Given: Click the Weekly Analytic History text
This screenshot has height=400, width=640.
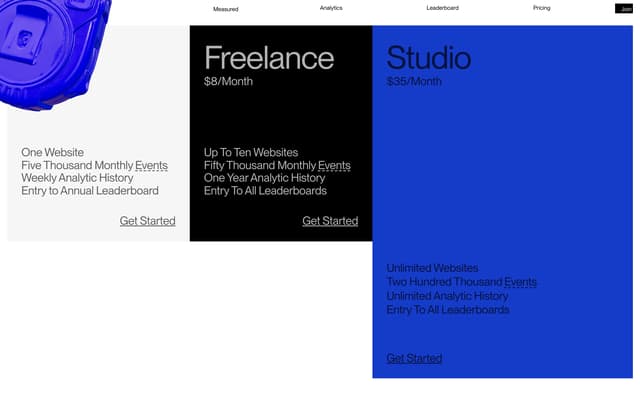Looking at the screenshot, I should coord(77,178).
